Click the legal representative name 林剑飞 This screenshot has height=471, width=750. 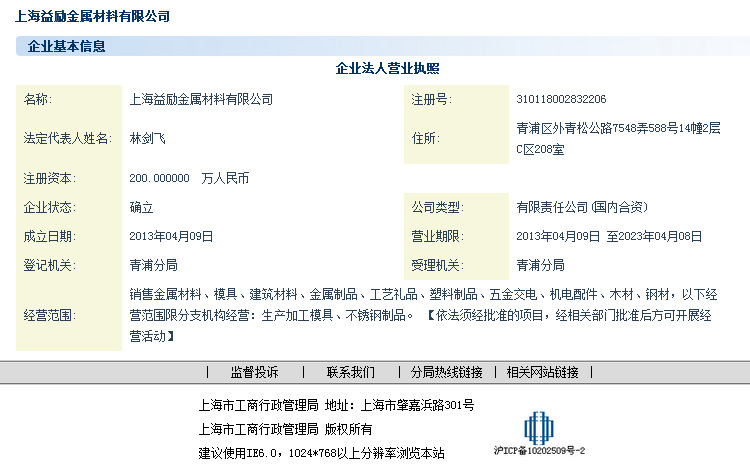(147, 139)
